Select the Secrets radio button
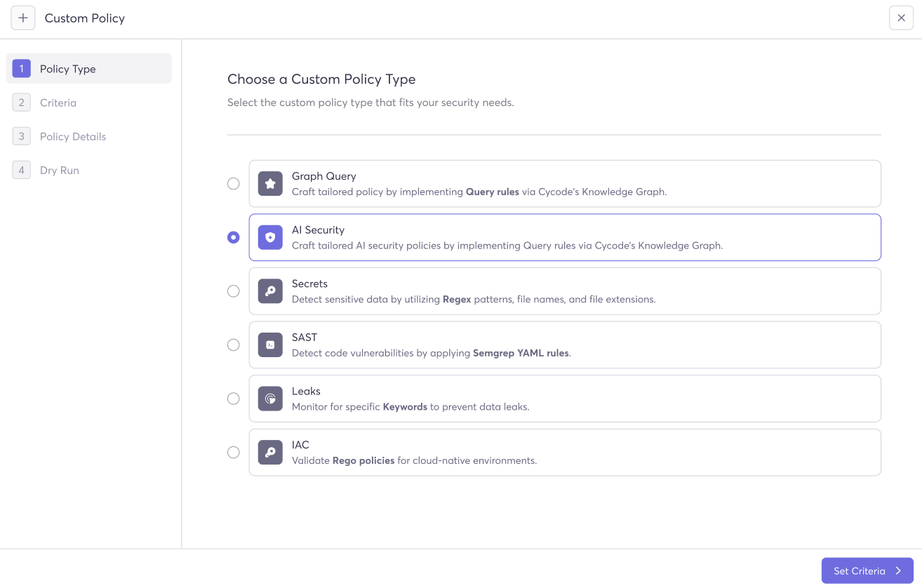922x588 pixels. pyautogui.click(x=234, y=290)
